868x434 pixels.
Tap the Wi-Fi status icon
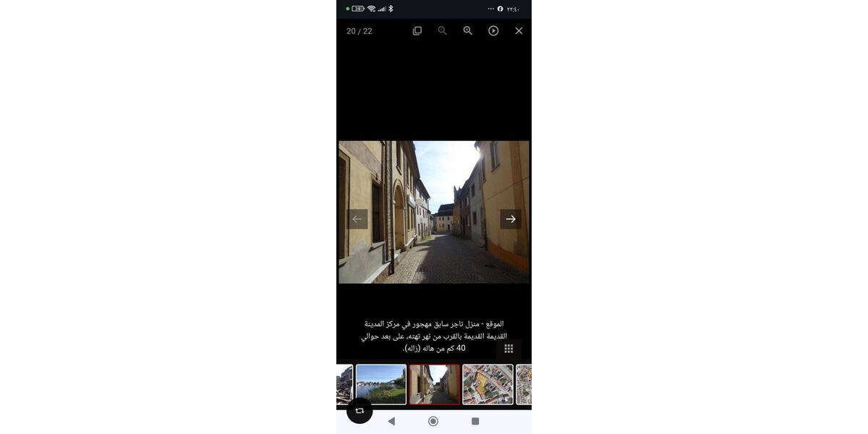(371, 9)
